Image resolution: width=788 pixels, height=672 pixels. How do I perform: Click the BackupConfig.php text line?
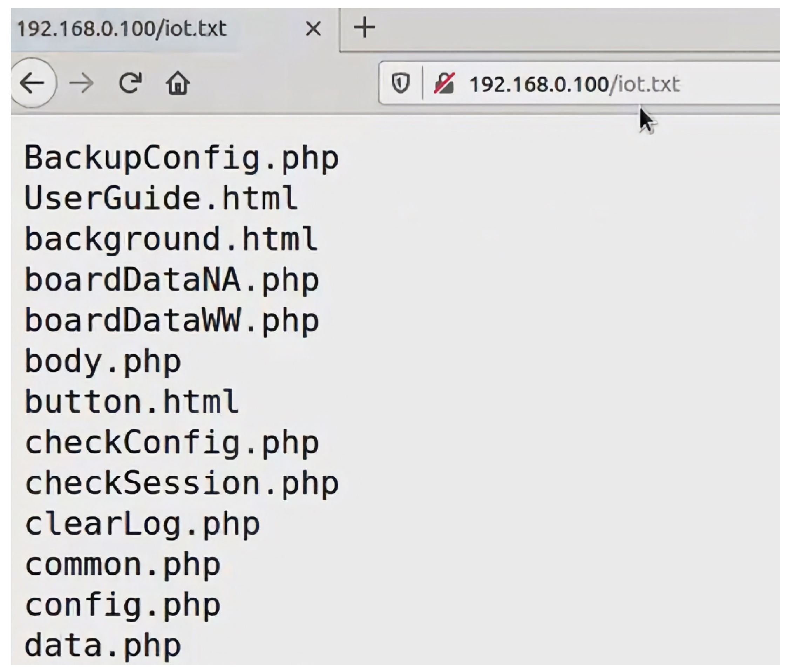click(x=182, y=158)
